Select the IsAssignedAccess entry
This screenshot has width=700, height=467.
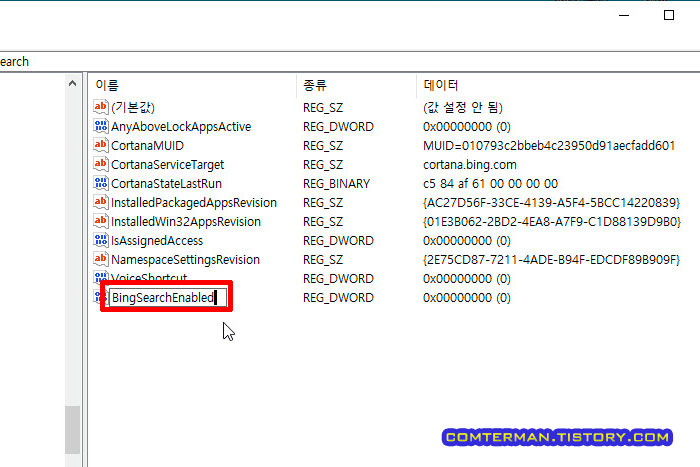point(157,241)
